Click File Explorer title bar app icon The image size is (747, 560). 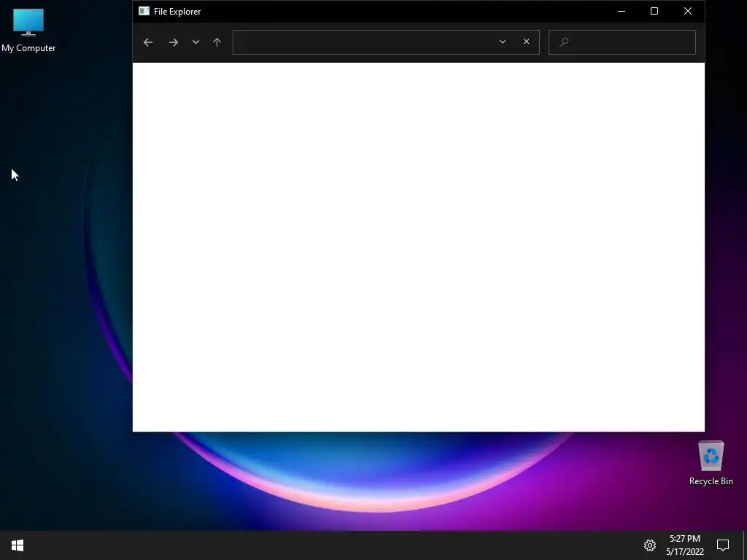(144, 11)
